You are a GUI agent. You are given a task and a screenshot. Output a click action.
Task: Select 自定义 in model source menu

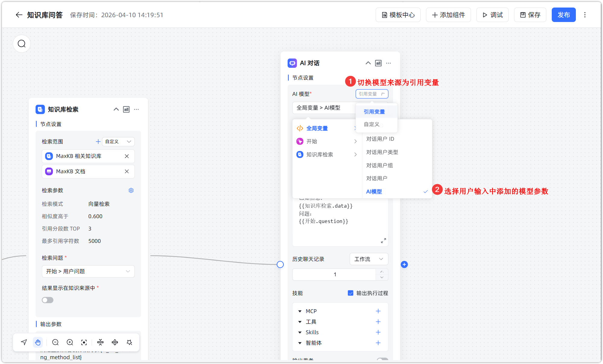tap(371, 124)
